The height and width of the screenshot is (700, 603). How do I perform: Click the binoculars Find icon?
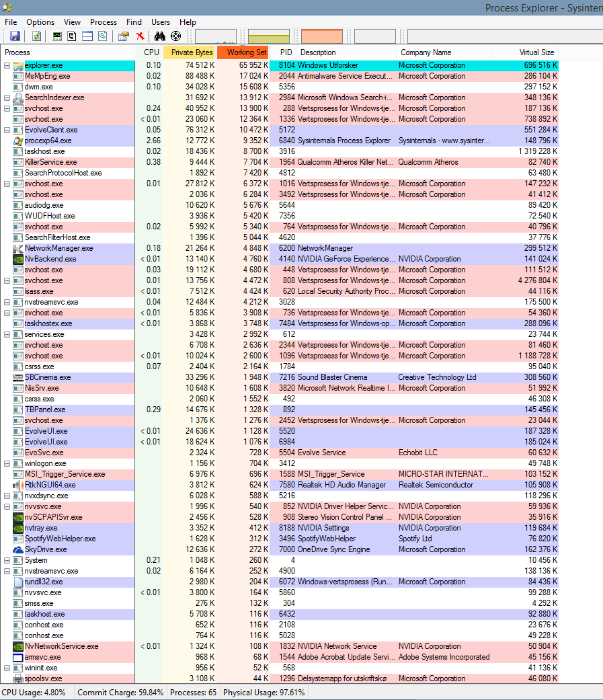click(159, 36)
